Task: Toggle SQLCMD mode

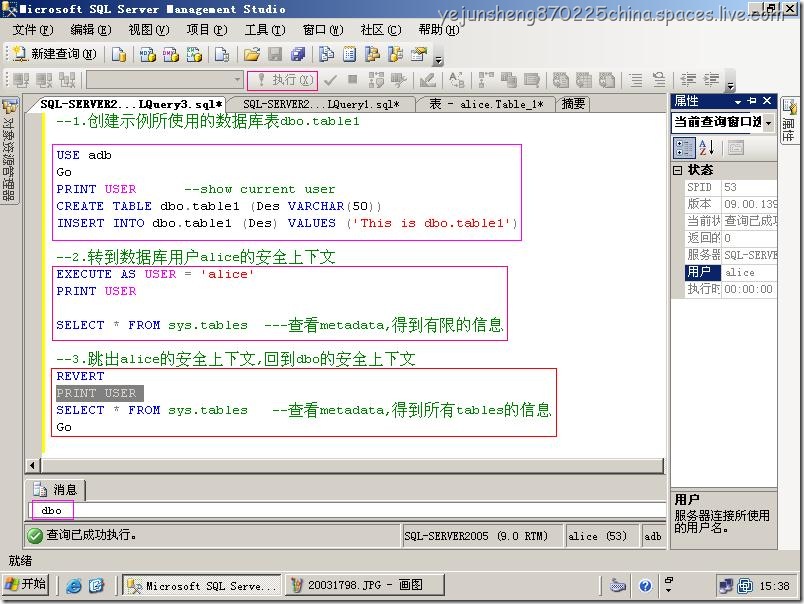Action: tap(532, 80)
